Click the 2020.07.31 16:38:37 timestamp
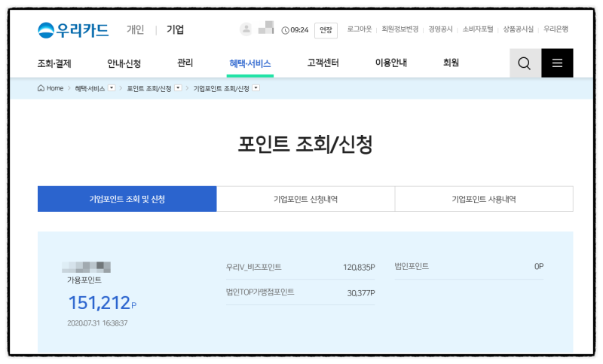Screen dimensions: 603x364 click(97, 323)
